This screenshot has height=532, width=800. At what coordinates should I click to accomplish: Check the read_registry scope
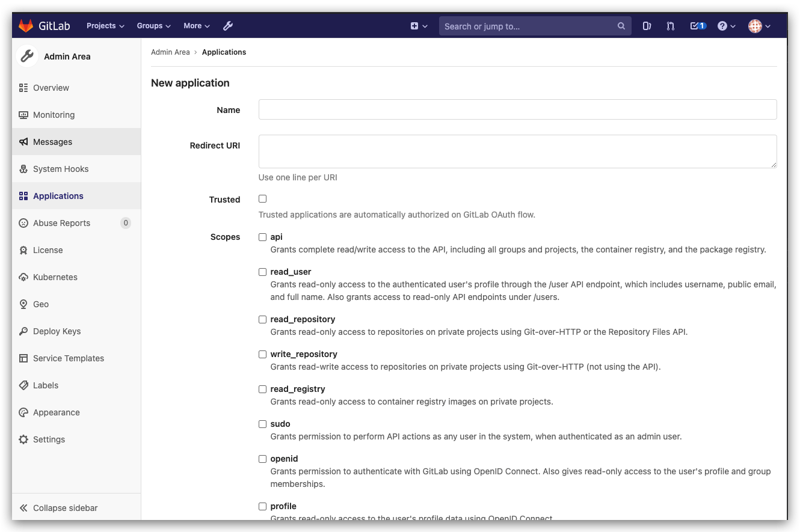[x=262, y=390]
